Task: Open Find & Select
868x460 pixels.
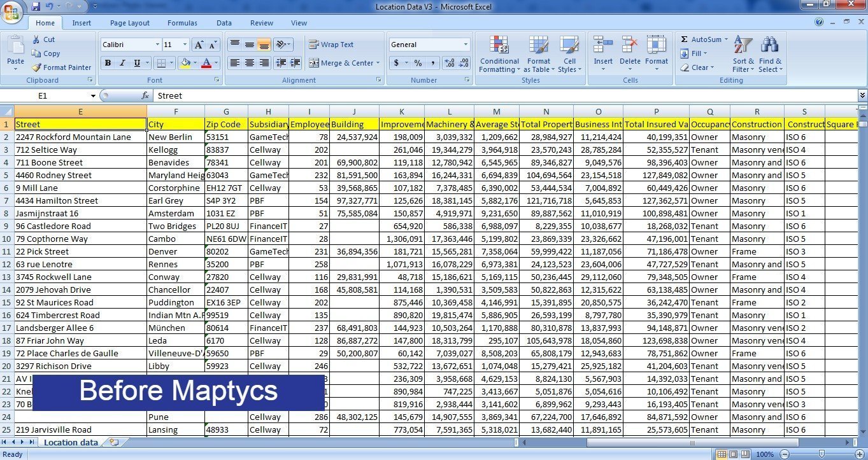Action: (x=770, y=54)
